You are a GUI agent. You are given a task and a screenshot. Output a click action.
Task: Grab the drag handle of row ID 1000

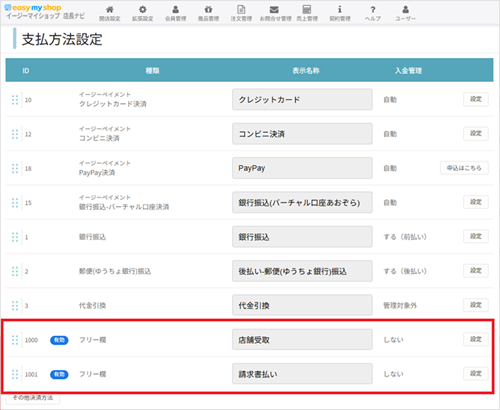(x=15, y=340)
